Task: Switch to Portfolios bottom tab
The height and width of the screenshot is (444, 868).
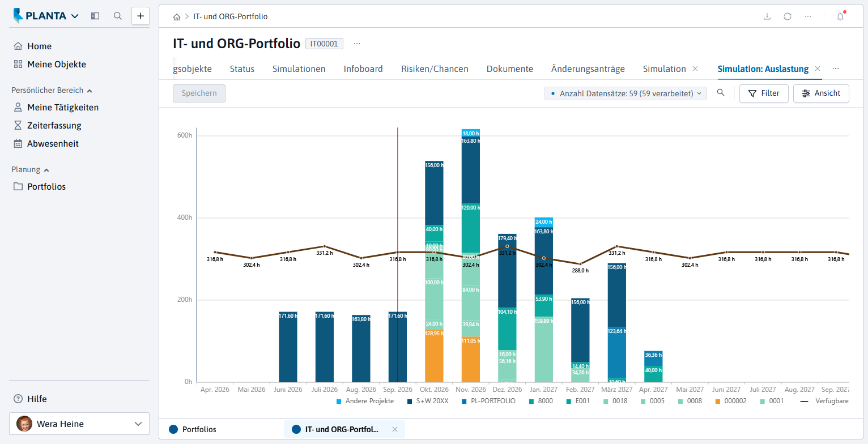Action: [x=193, y=429]
